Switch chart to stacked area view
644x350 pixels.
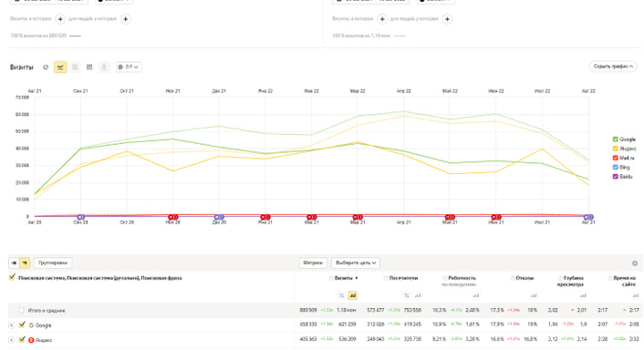[75, 67]
